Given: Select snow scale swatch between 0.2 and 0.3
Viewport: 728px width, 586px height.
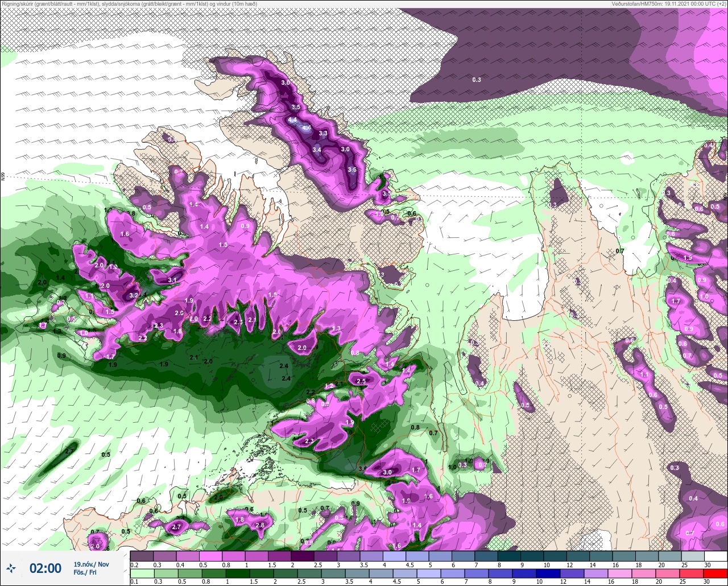Looking at the screenshot, I should [142, 556].
